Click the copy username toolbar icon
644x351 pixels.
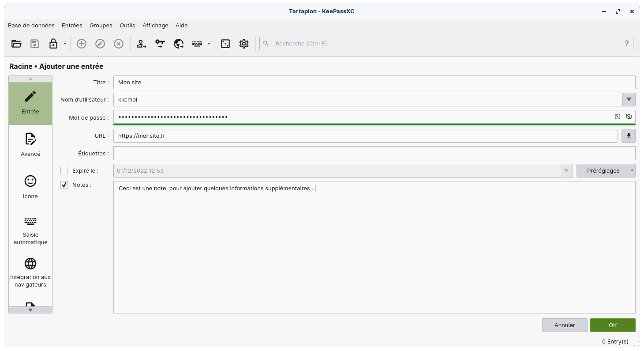[141, 43]
